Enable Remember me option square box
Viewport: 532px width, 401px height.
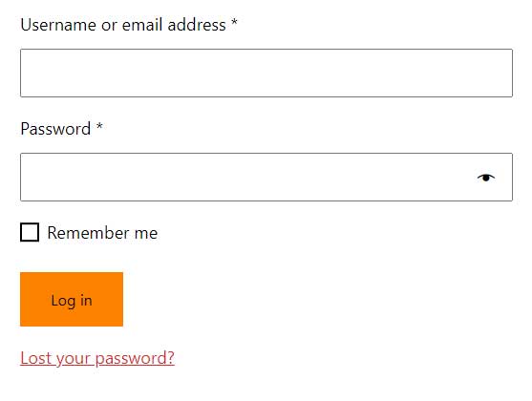(x=30, y=232)
